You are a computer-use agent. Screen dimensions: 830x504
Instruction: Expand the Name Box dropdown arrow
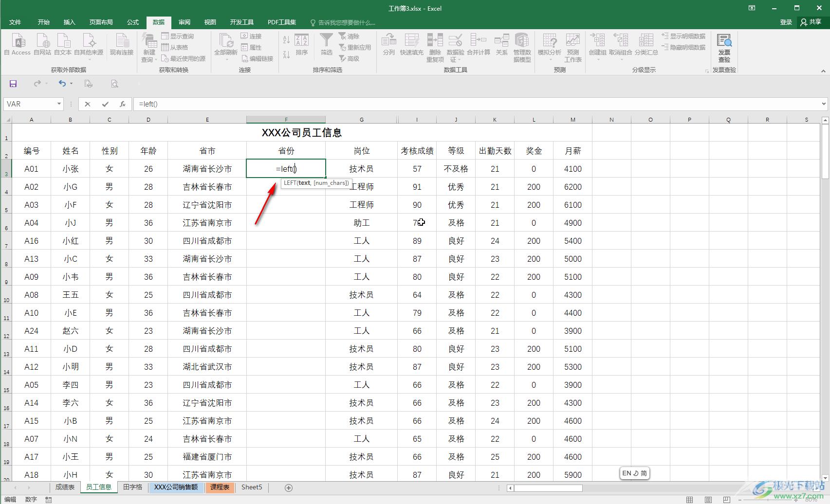(x=59, y=104)
